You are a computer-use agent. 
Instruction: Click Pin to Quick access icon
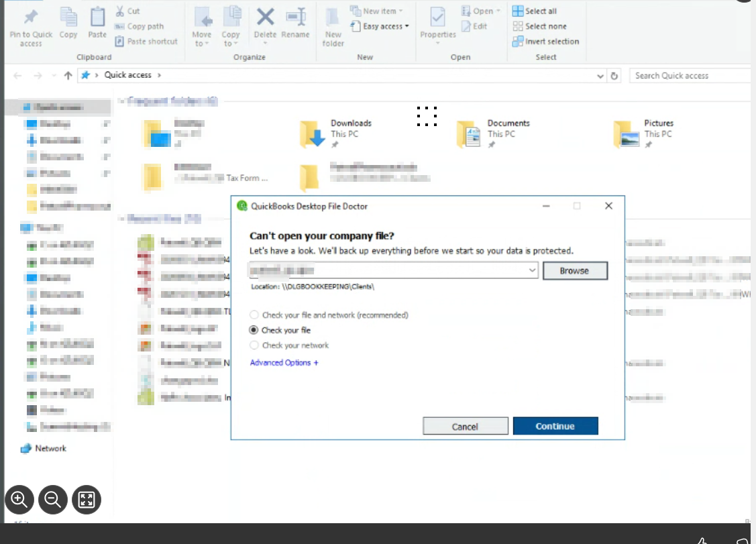click(x=31, y=17)
